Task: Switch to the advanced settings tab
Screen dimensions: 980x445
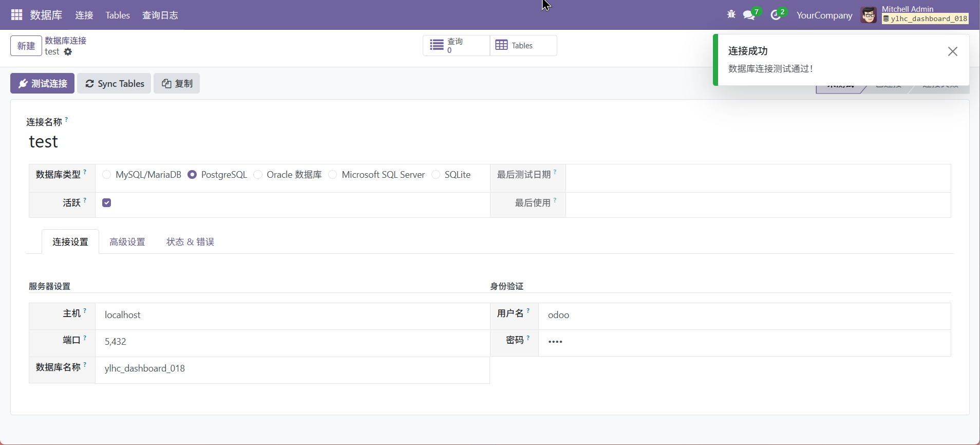Action: tap(127, 242)
